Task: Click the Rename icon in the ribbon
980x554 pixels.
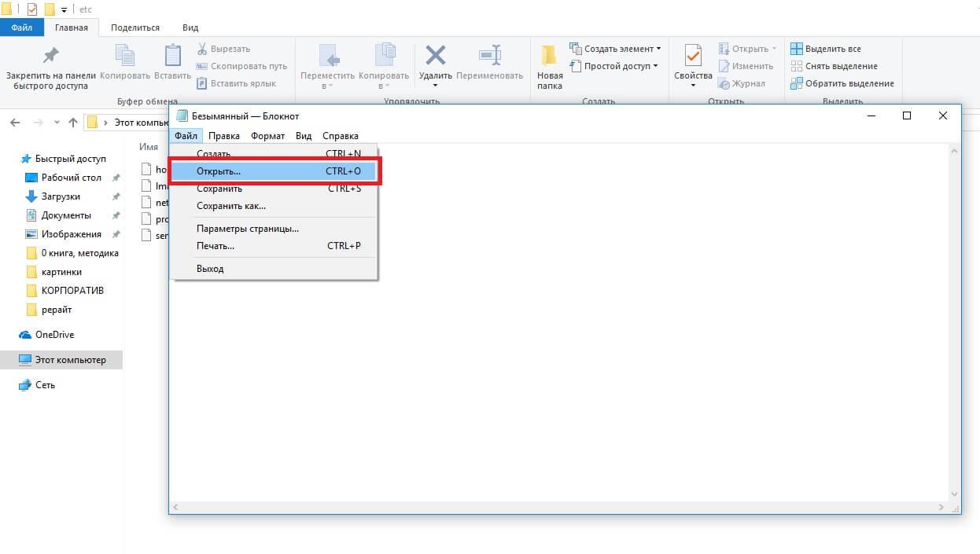Action: (490, 57)
